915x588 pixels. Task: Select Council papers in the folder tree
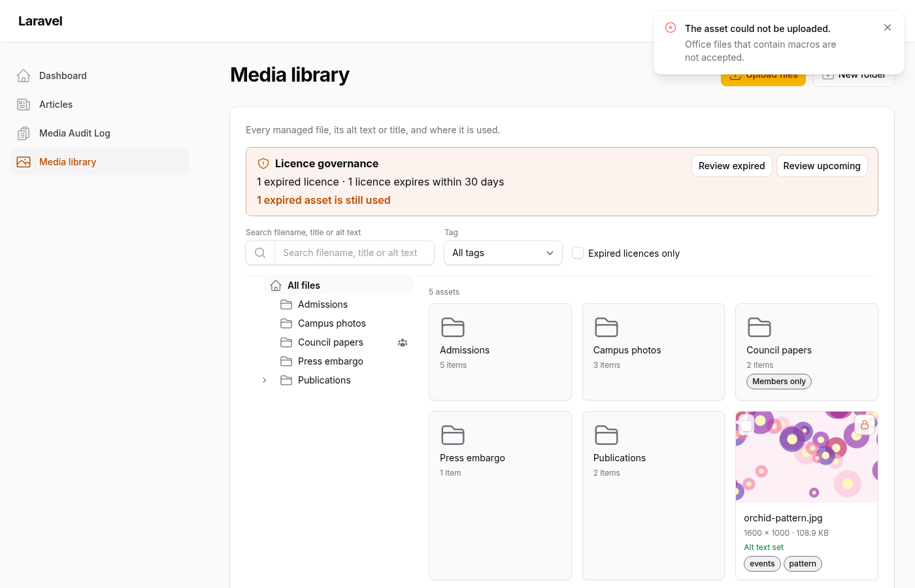tap(331, 342)
